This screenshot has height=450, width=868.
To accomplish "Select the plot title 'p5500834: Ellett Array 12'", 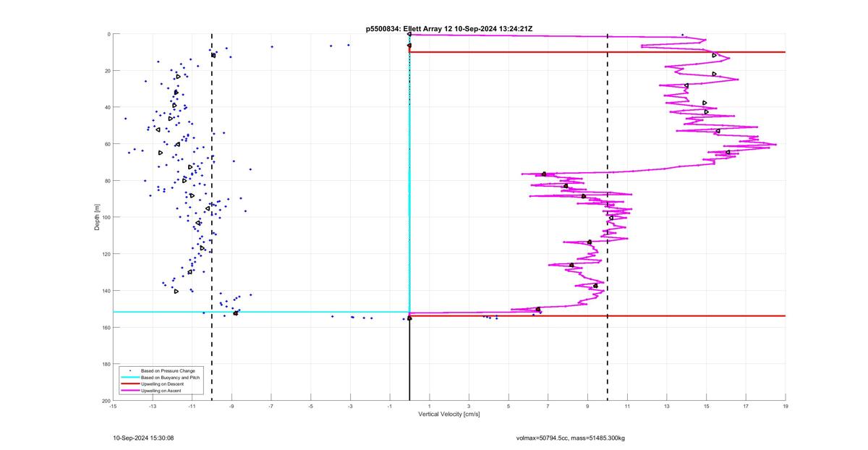I will click(x=411, y=29).
